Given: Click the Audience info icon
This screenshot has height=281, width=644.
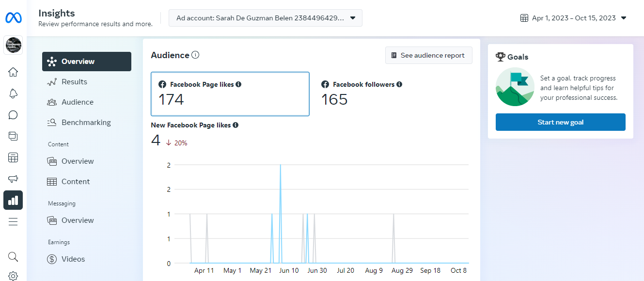Looking at the screenshot, I should point(195,55).
